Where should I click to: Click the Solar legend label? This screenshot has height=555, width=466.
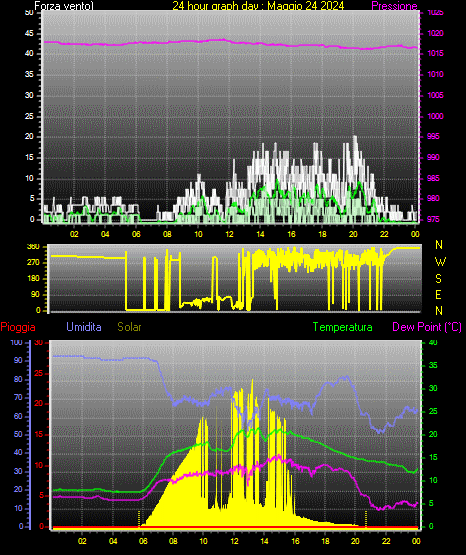click(x=130, y=327)
